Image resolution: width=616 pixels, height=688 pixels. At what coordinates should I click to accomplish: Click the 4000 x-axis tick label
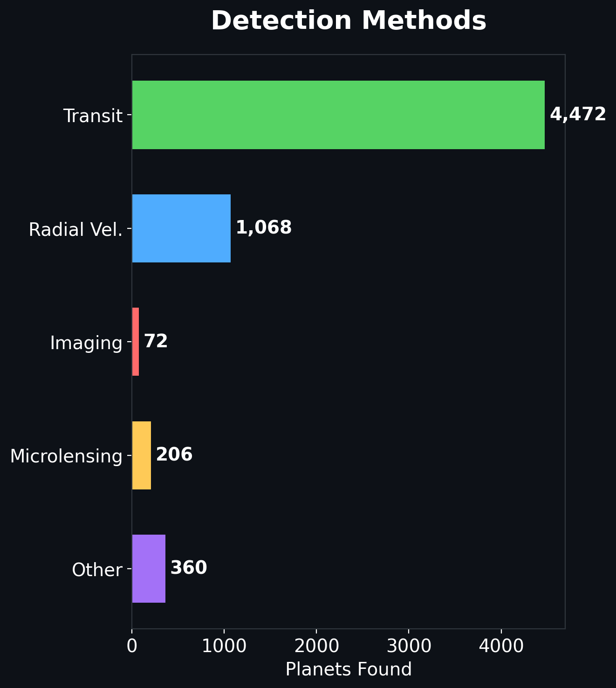501,646
